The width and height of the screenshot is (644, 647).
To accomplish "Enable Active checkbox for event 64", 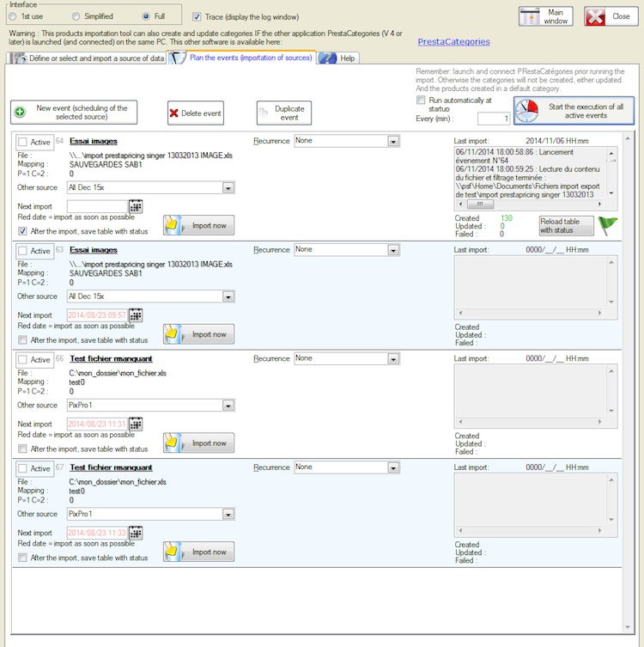I will click(22, 142).
